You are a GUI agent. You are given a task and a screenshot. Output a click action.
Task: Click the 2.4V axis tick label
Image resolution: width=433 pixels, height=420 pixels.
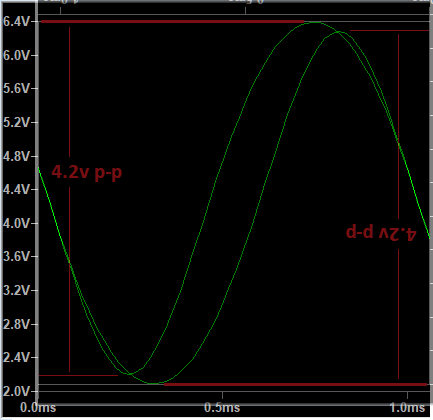[16, 358]
